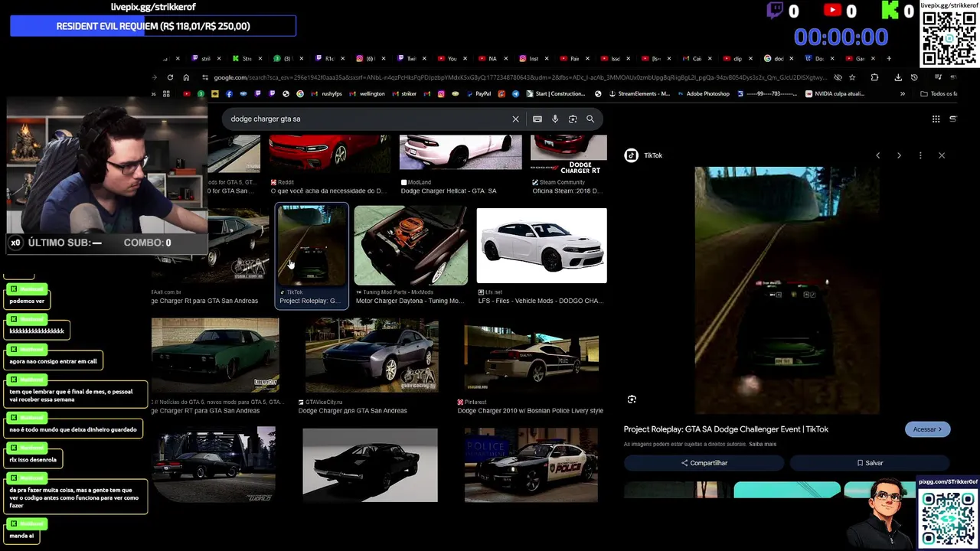Open the 'Dodge Charger Hellcat - GTA: SA' result
980x551 pixels.
(x=449, y=191)
